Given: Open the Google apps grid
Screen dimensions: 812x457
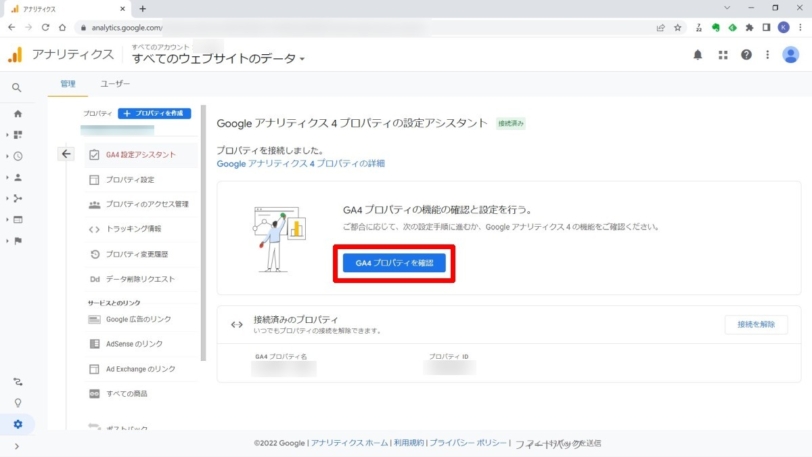Looking at the screenshot, I should (x=723, y=55).
